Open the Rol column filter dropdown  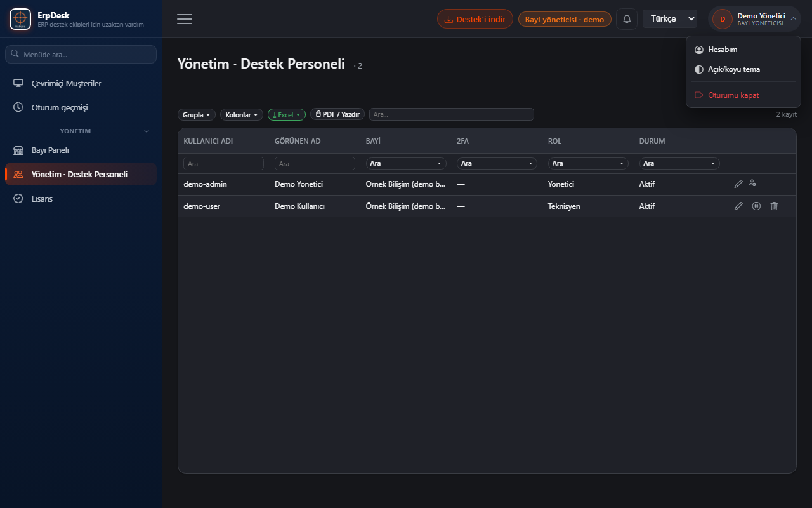(x=588, y=163)
